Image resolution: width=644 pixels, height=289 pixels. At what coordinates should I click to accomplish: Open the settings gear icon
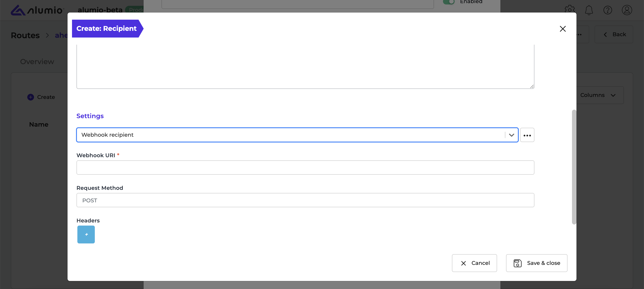[570, 10]
